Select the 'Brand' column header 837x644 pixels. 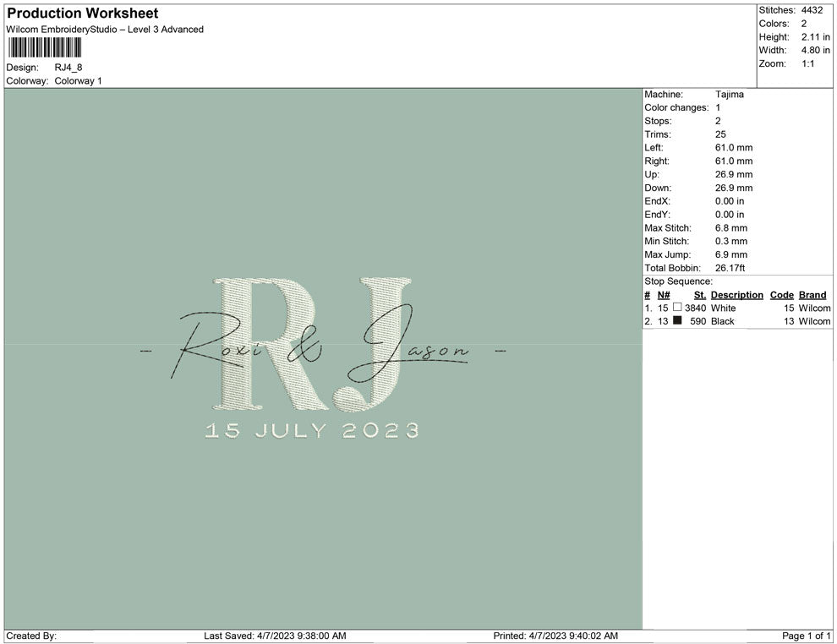(x=812, y=295)
